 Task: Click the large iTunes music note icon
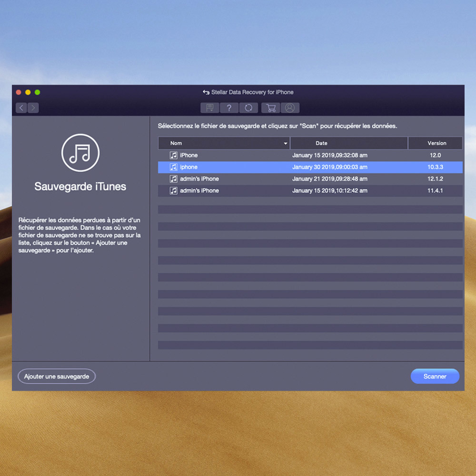coord(80,153)
